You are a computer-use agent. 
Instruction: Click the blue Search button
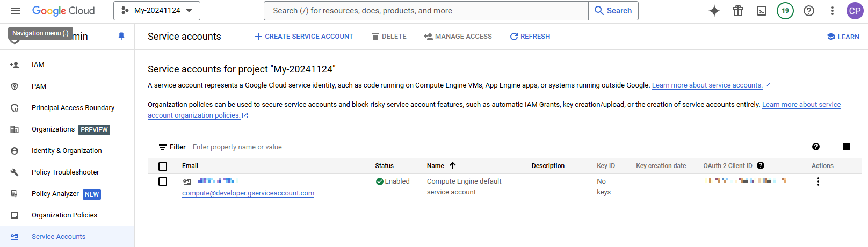613,11
